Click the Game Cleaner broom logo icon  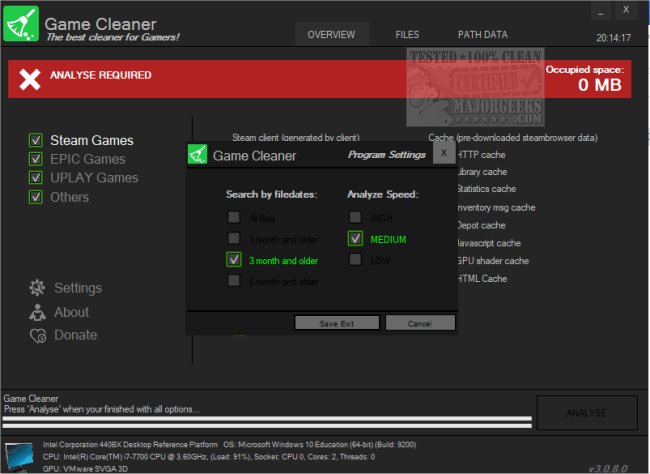coord(21,24)
